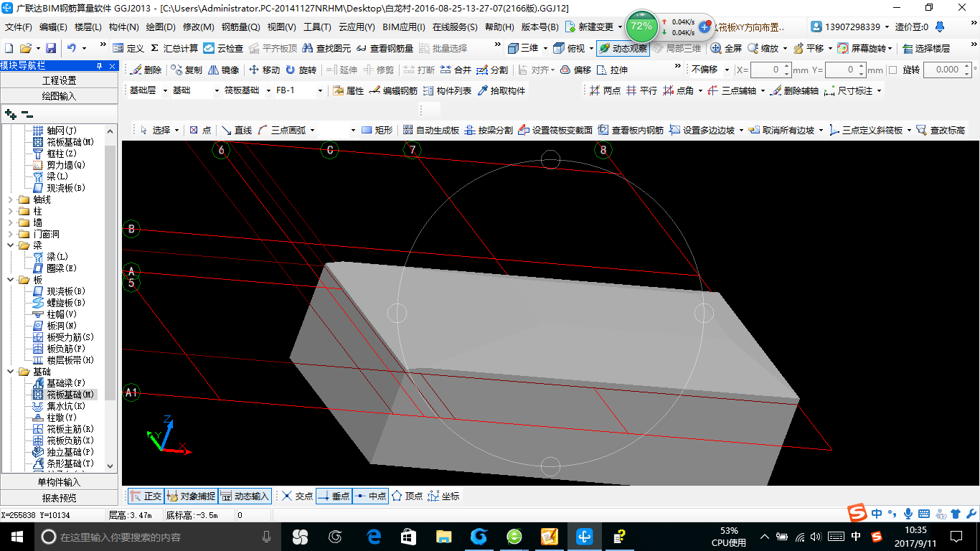Click 查看板内钢筋 tool
980x551 pixels.
pyautogui.click(x=631, y=131)
